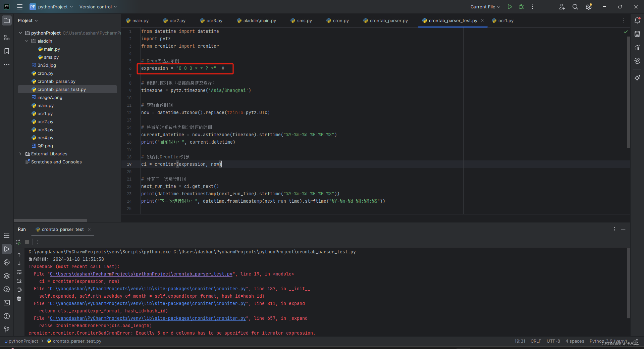
Task: Toggle the Terminal tool window
Action: (7, 303)
